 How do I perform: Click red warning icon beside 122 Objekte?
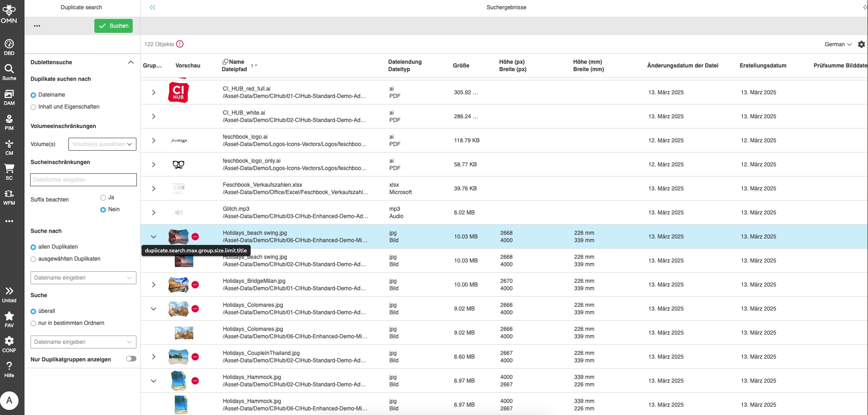pyautogui.click(x=180, y=44)
